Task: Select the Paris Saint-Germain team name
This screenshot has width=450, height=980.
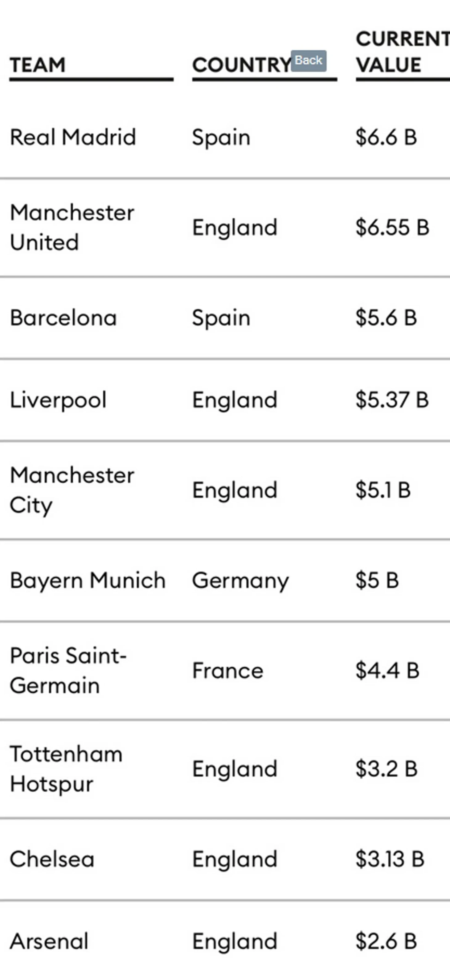Action: tap(68, 671)
